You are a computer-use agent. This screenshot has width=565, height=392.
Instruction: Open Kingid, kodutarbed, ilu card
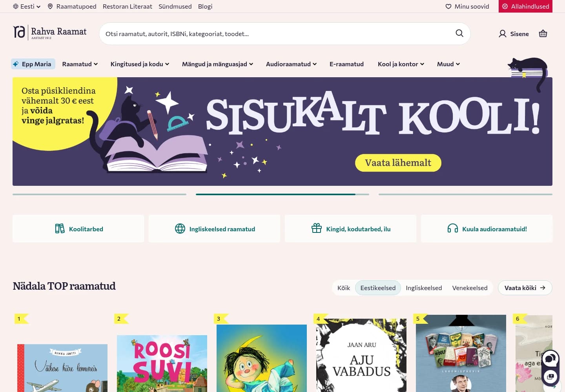[x=350, y=229]
